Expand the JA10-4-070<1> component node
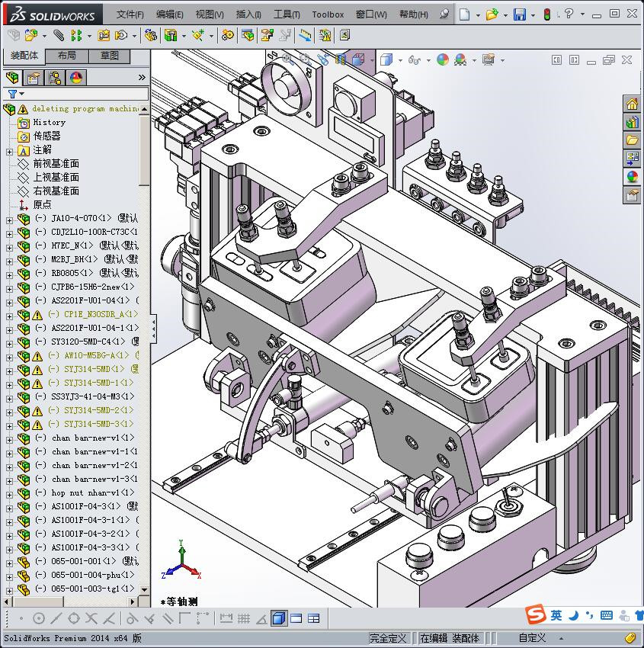The width and height of the screenshot is (644, 648). coord(9,219)
